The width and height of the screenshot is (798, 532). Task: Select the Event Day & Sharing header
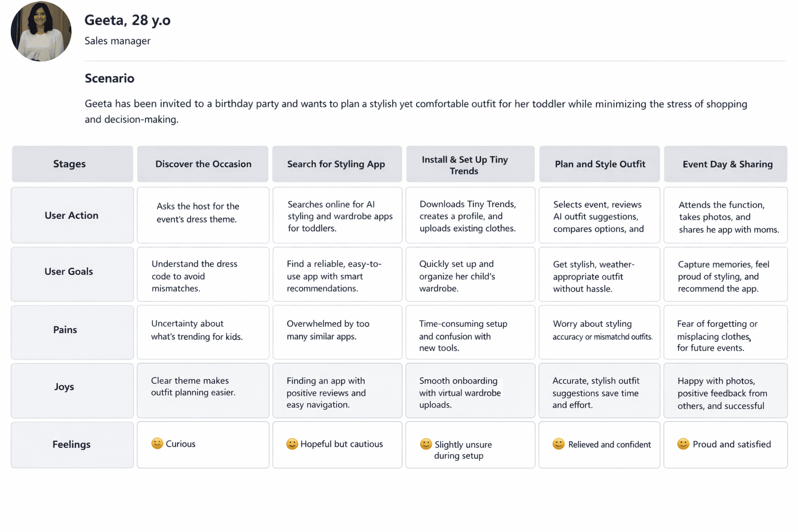(727, 164)
